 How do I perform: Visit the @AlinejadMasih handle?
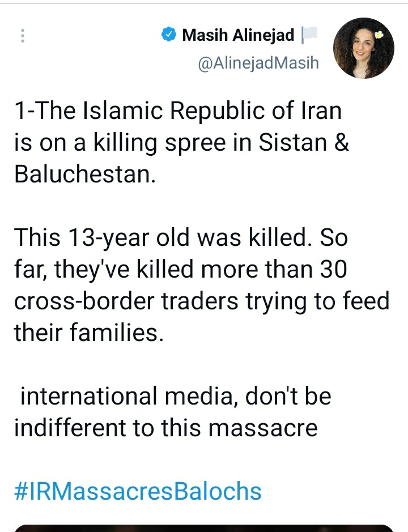(x=258, y=63)
